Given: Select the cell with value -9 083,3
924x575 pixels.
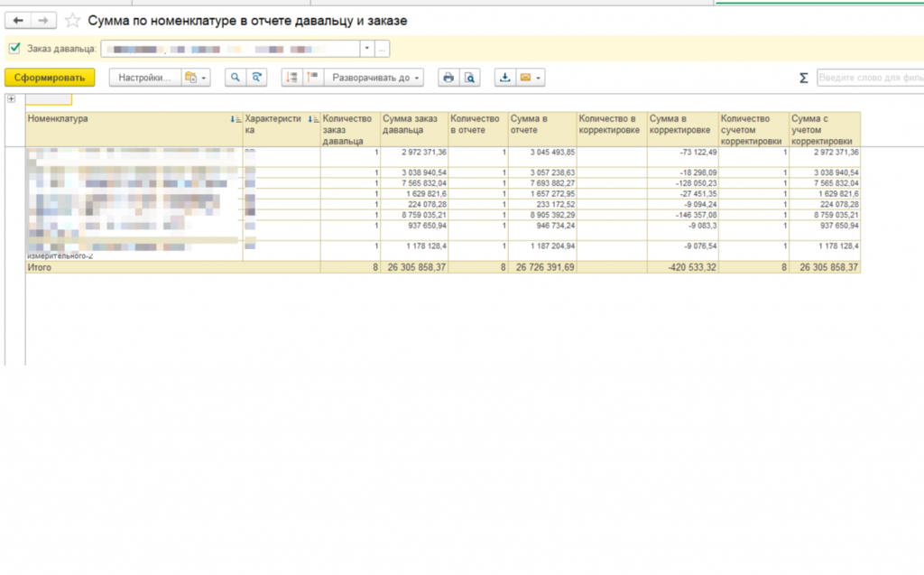Looking at the screenshot, I should (683, 230).
